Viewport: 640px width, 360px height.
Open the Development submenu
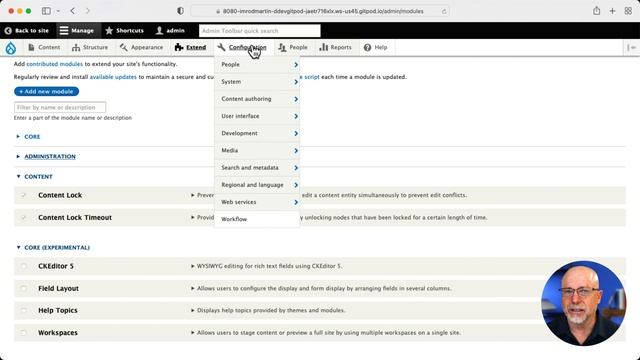point(257,133)
